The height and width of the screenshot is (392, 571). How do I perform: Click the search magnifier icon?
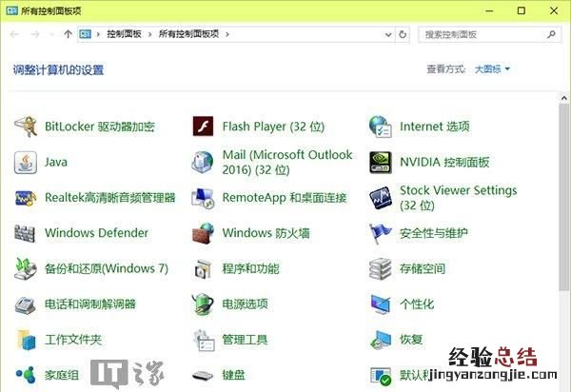click(x=551, y=34)
